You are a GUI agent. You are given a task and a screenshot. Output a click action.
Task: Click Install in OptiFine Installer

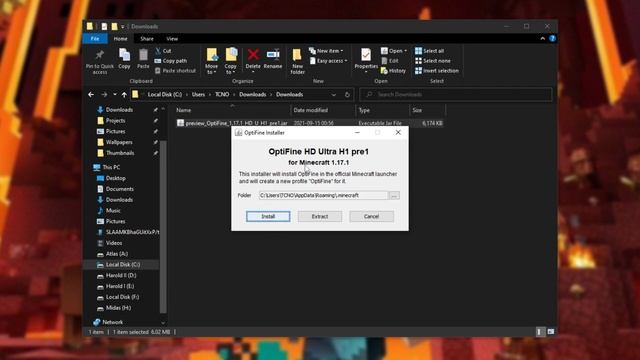tap(268, 216)
